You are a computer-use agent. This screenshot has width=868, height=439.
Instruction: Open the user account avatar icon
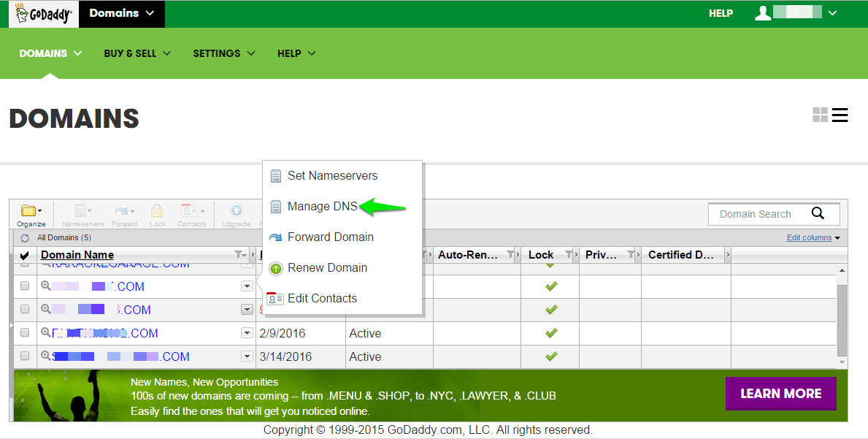pos(762,13)
